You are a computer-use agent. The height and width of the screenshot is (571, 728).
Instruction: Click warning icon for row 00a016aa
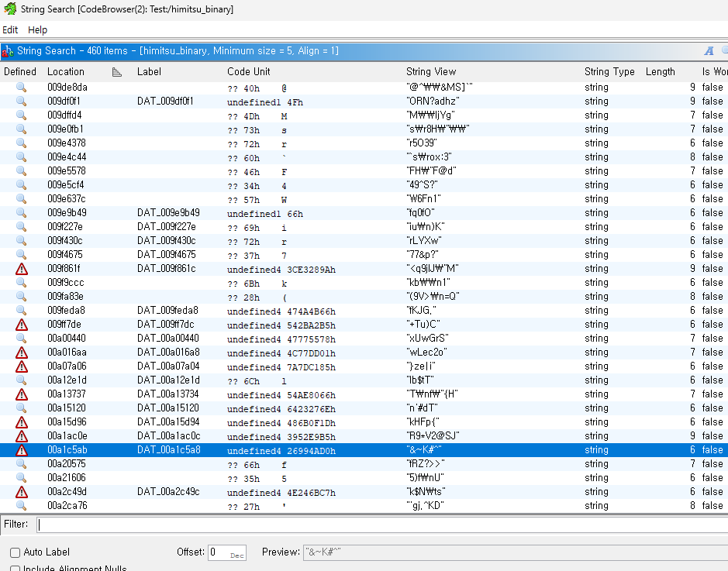[x=22, y=353]
